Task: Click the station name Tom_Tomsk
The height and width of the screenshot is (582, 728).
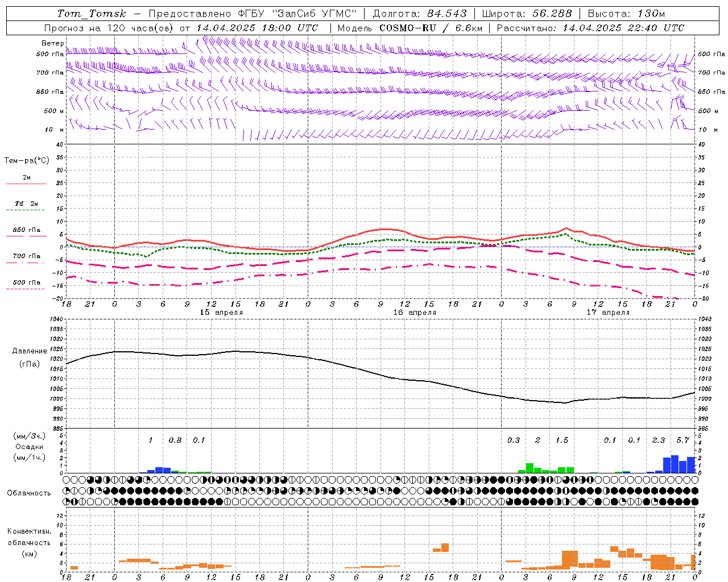Action: pyautogui.click(x=92, y=14)
